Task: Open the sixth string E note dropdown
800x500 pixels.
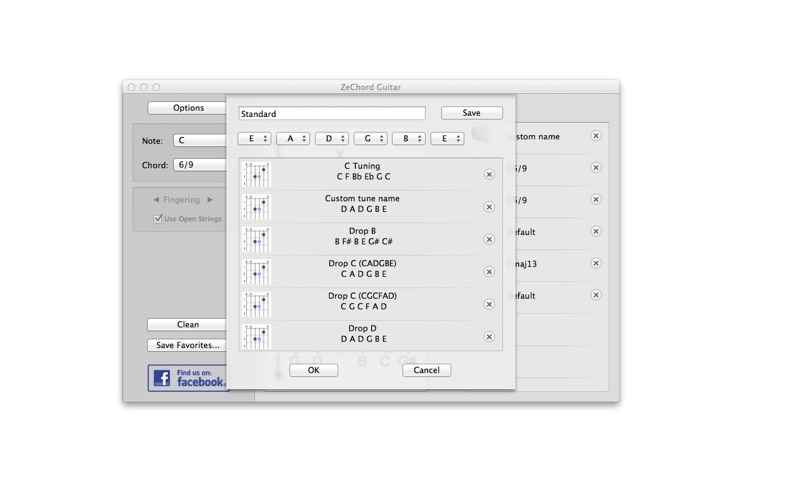Action: 254,138
